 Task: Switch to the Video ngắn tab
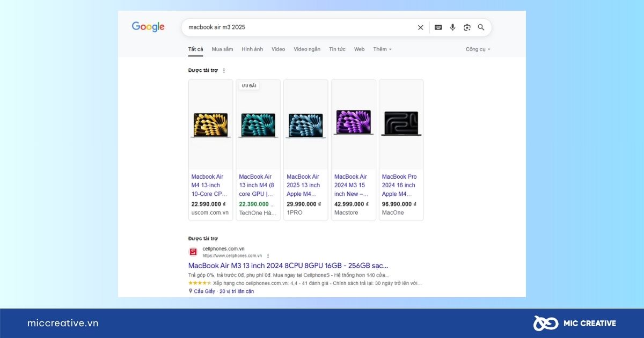307,49
